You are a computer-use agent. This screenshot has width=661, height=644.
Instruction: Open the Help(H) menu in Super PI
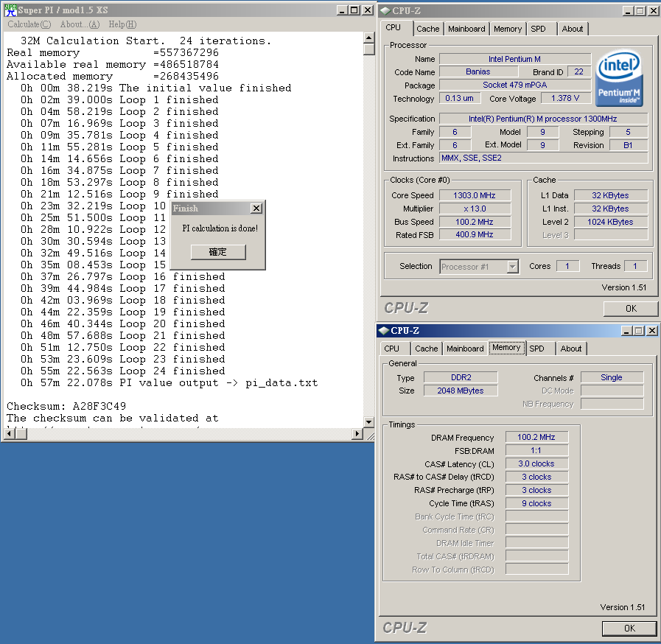pyautogui.click(x=122, y=24)
